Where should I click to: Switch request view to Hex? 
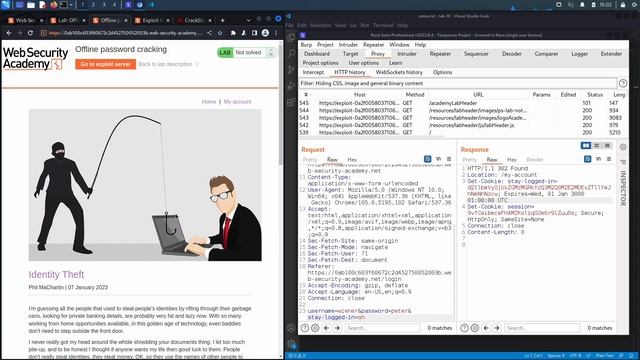click(352, 160)
